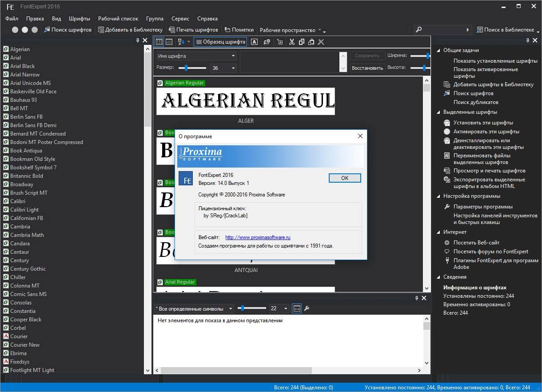Viewport: 542px width, 392px height.
Task: Open the Рабочий список menu
Action: coord(118,19)
